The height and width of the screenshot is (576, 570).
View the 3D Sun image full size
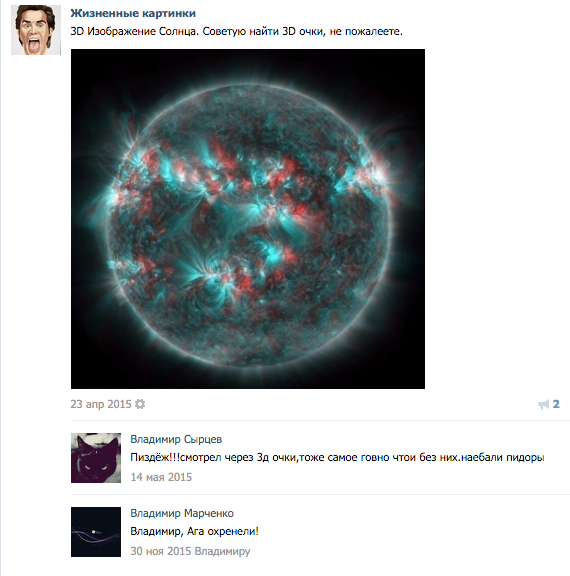(248, 219)
